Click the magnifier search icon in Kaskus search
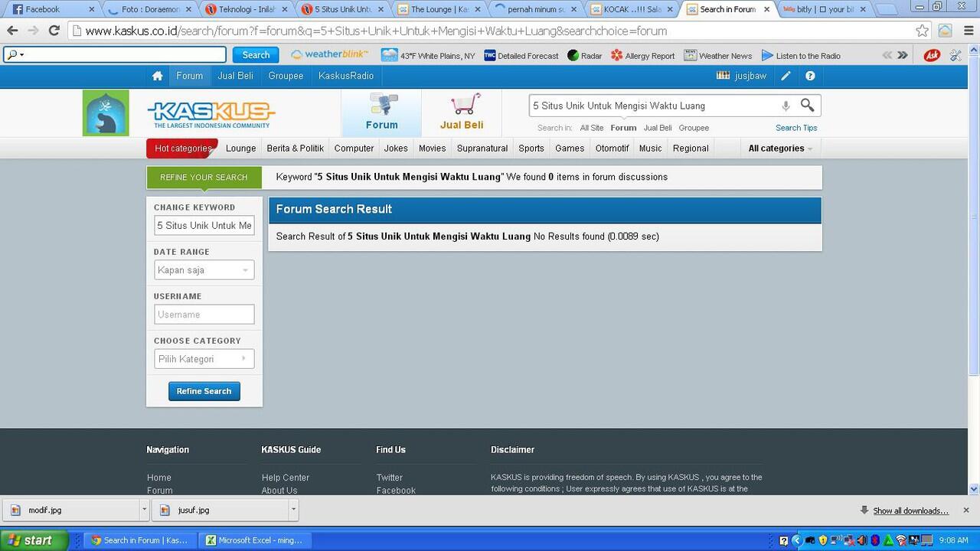 (808, 105)
